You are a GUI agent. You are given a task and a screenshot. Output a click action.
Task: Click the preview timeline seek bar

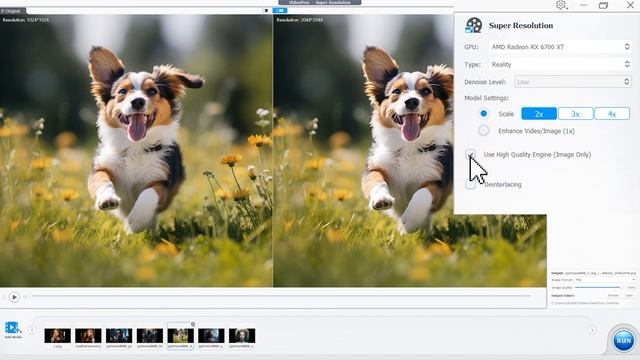point(282,296)
